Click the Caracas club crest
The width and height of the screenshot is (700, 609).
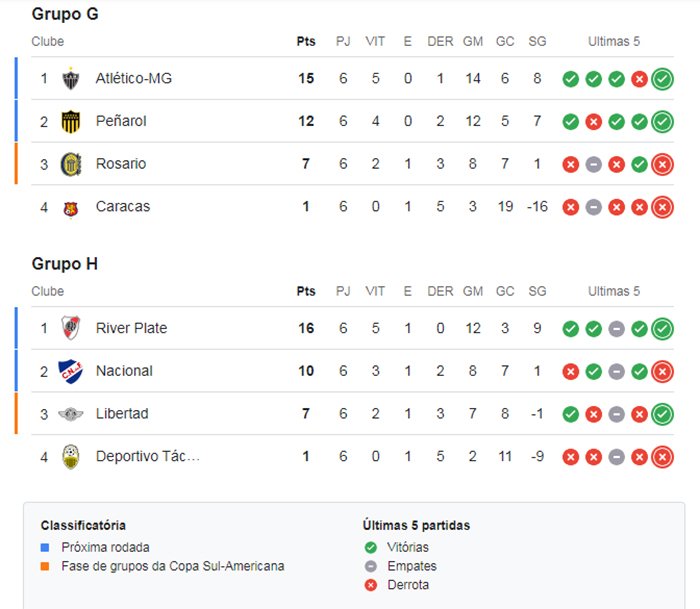point(71,209)
